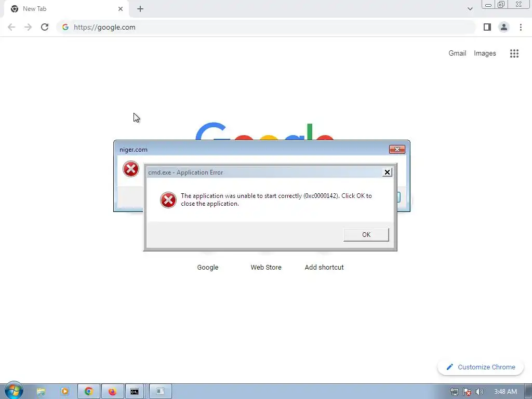The width and height of the screenshot is (532, 399).
Task: Go back in Chrome
Action: click(11, 27)
